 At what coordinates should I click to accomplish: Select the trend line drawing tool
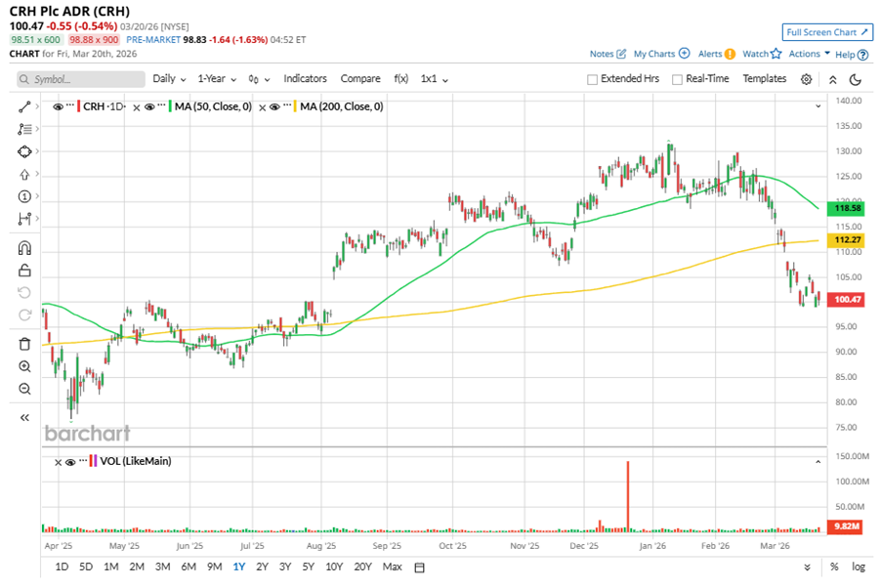click(24, 106)
